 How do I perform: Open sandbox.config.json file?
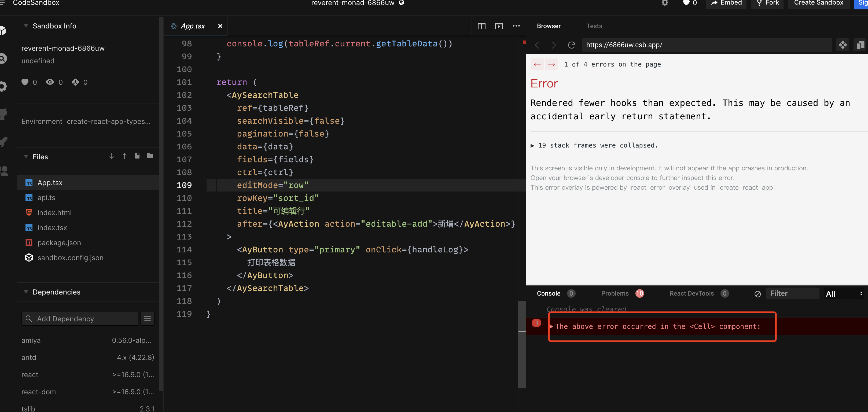tap(88, 258)
